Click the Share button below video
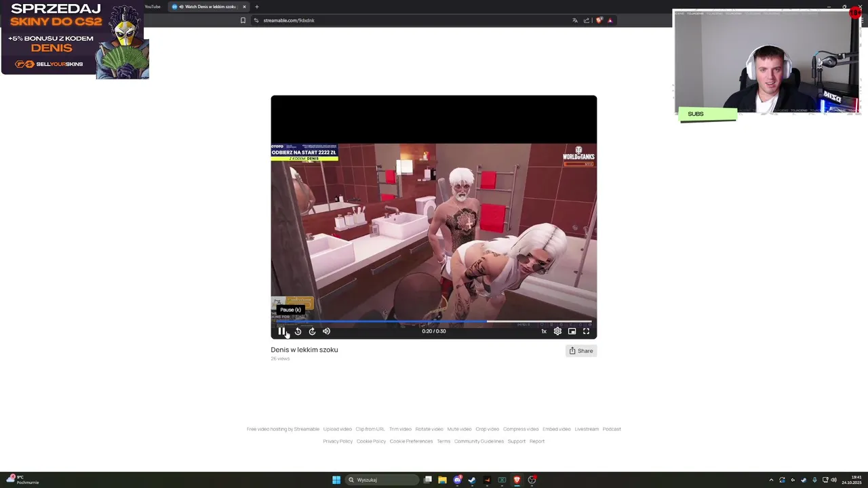868x488 pixels. [581, 350]
